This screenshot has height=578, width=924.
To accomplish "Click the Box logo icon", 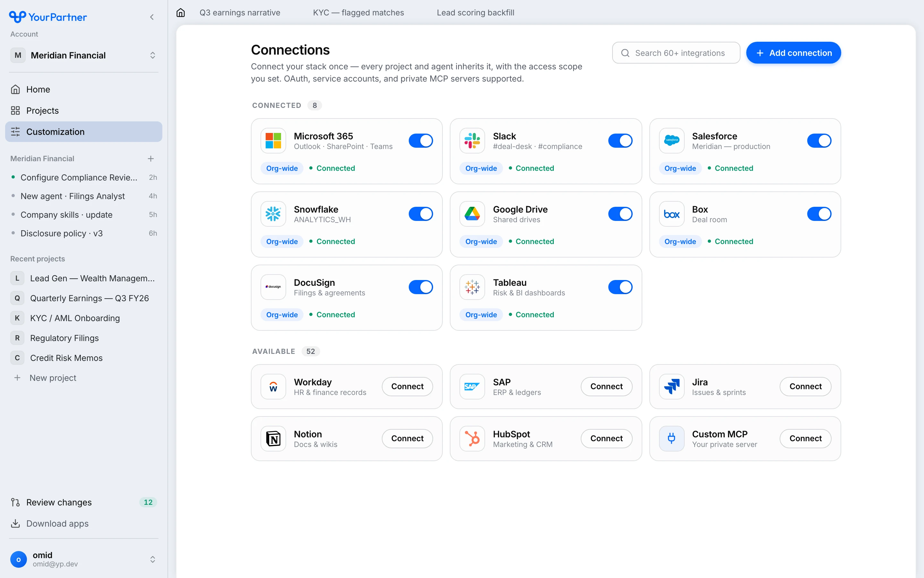I will [672, 214].
